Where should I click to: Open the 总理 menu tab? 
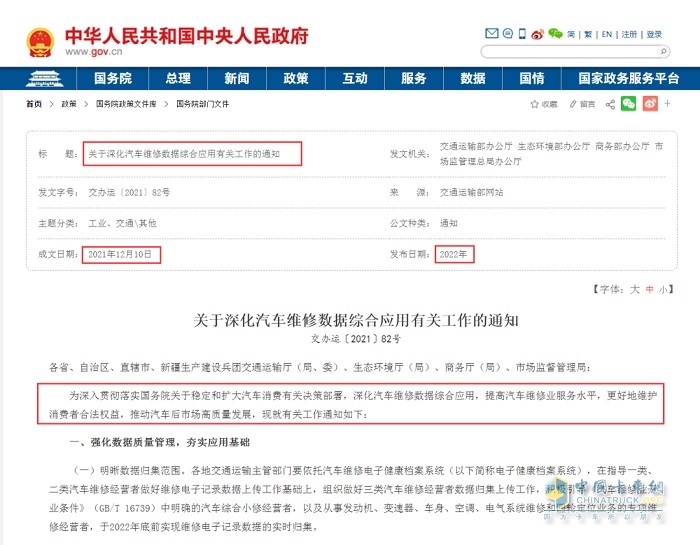point(178,78)
